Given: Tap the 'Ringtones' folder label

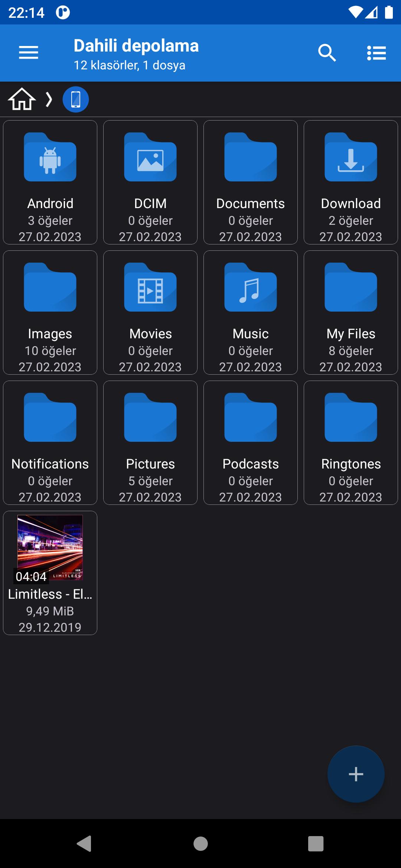Looking at the screenshot, I should [351, 464].
